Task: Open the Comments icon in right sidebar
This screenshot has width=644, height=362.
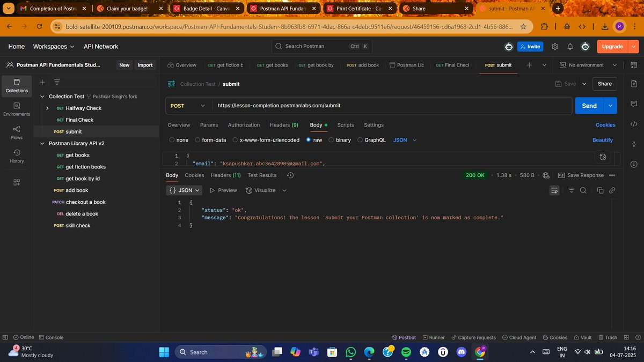Action: [634, 104]
